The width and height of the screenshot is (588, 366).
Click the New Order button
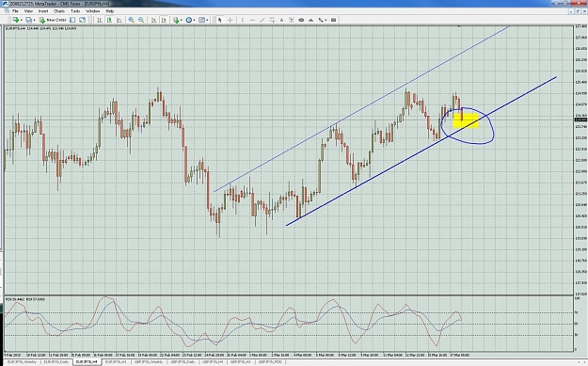coord(53,20)
